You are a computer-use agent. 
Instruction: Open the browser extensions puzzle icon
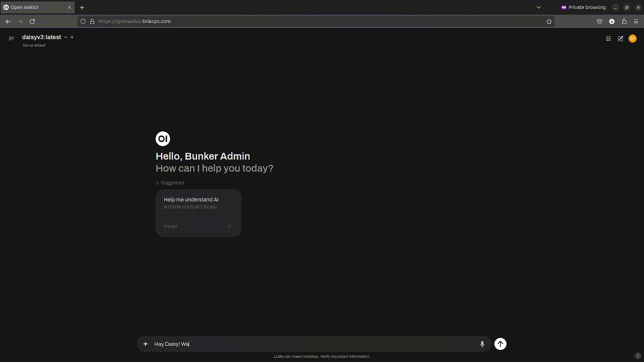click(624, 22)
